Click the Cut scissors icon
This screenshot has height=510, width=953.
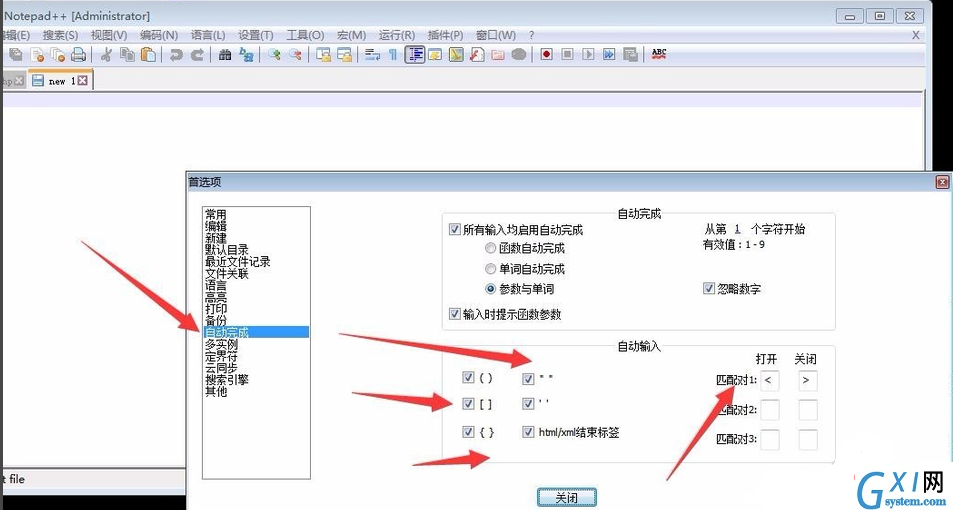106,55
